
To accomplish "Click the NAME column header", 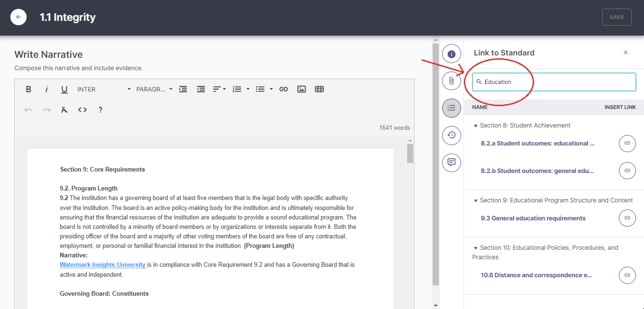I will 480,107.
